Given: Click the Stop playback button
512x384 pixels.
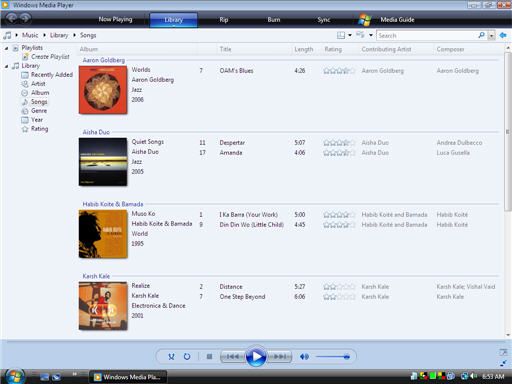Looking at the screenshot, I should click(209, 357).
